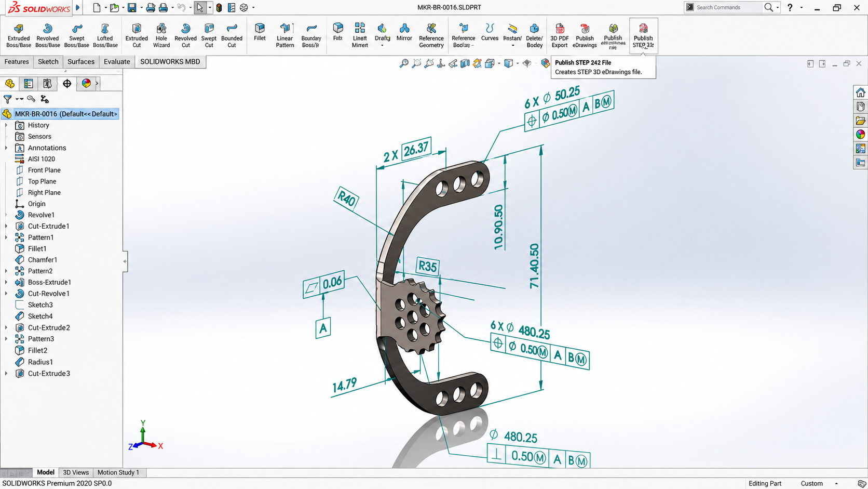Open the task pane Home icon

(860, 92)
